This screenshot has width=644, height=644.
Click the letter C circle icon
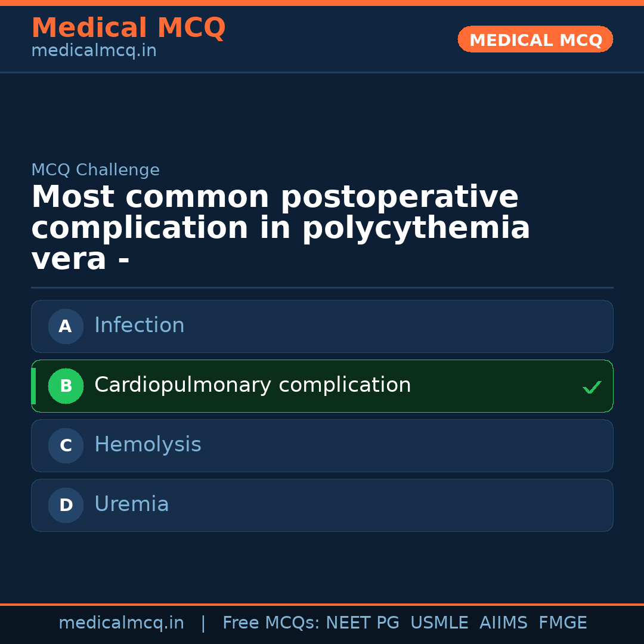pos(66,445)
